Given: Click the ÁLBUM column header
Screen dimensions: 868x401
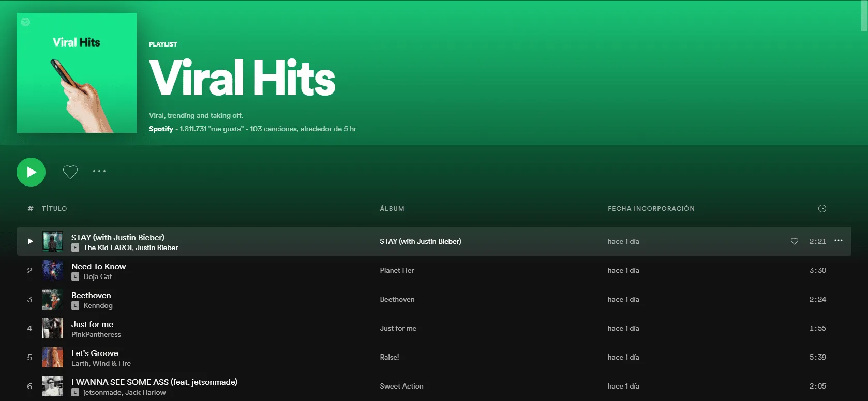Looking at the screenshot, I should pos(392,209).
